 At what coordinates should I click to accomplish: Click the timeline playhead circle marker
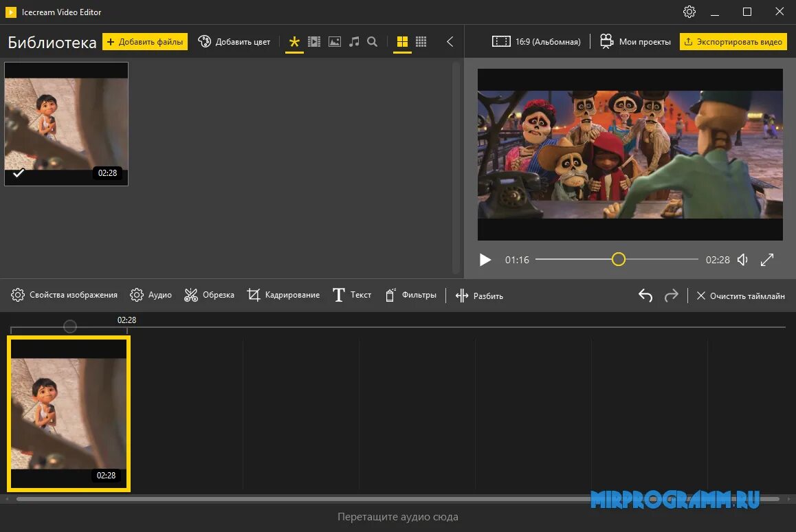[70, 326]
